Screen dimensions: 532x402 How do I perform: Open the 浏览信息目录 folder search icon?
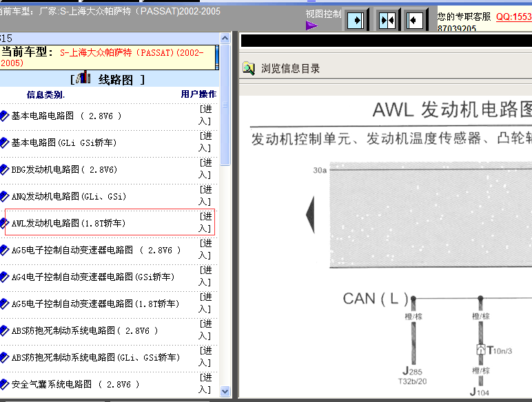click(x=249, y=69)
